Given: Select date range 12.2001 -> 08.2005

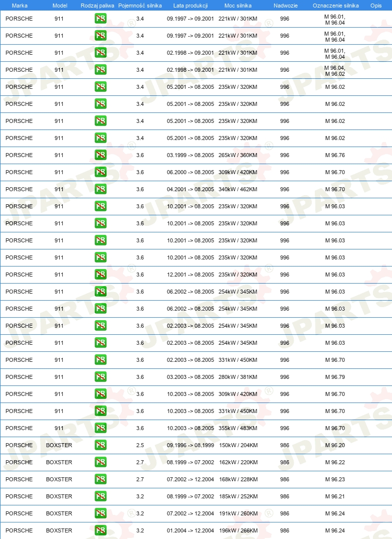Looking at the screenshot, I should click(x=190, y=275).
